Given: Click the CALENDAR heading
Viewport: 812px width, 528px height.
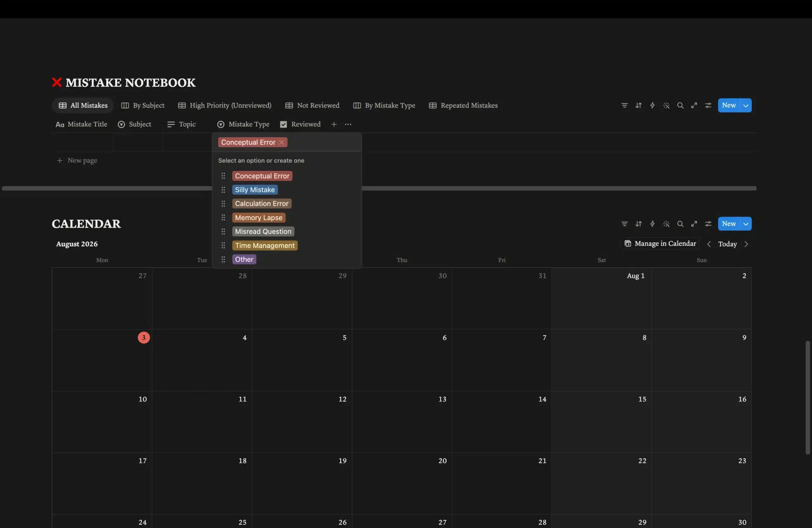Looking at the screenshot, I should point(86,224).
